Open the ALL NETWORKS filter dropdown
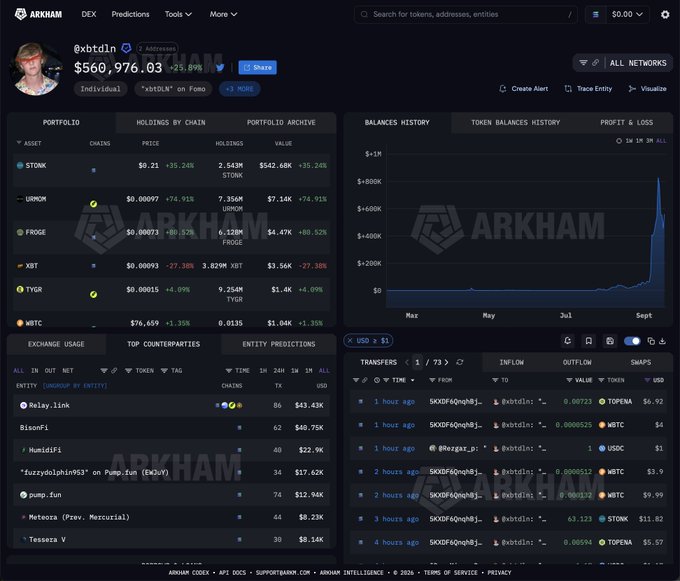Screen dimensions: 680x581 pos(623,63)
